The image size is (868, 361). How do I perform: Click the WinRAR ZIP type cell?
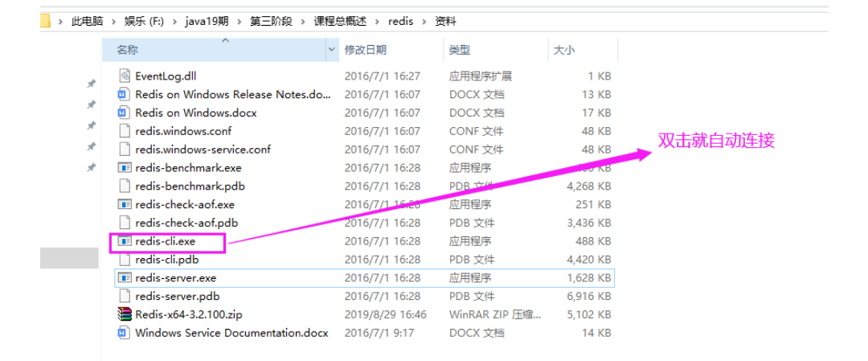pyautogui.click(x=495, y=314)
